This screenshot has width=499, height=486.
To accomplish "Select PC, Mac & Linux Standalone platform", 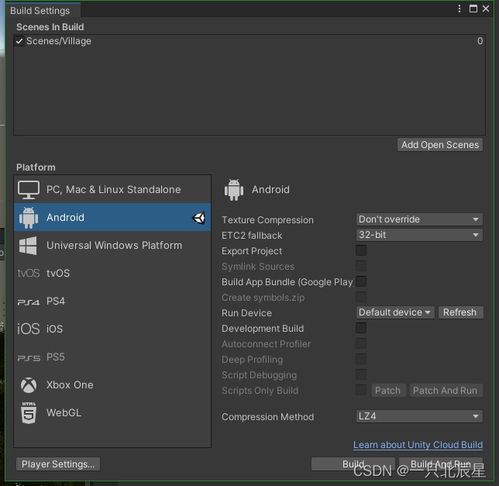I will [x=113, y=190].
